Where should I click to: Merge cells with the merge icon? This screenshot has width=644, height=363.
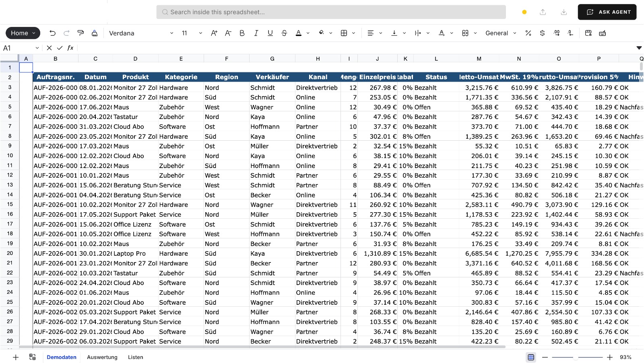point(465,33)
